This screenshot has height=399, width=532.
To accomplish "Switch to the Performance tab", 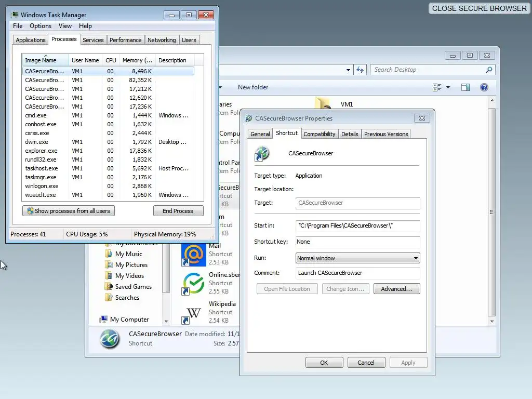I will (126, 40).
